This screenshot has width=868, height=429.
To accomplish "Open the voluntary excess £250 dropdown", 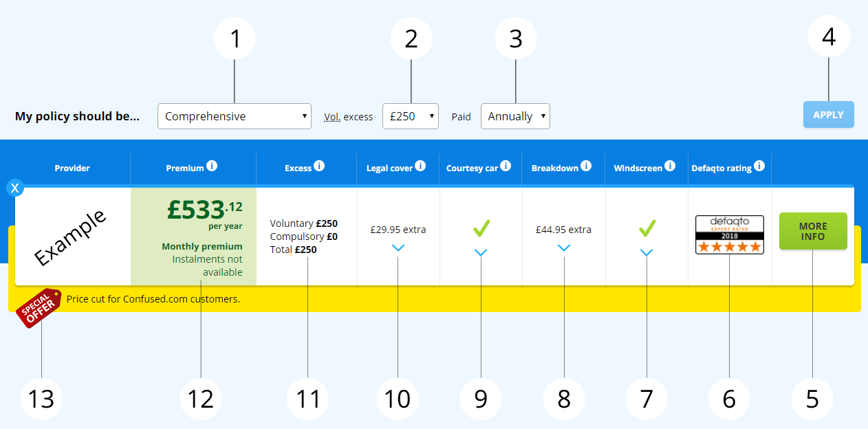I will [x=411, y=116].
